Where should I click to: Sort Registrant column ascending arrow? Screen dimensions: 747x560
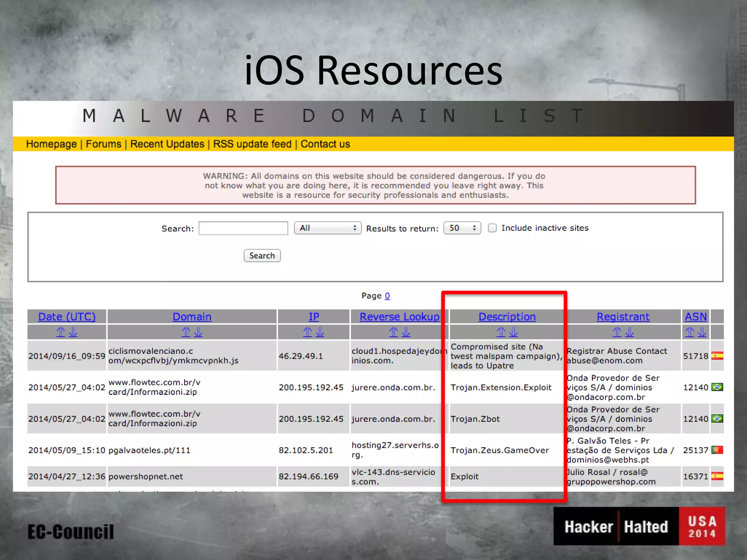pos(617,332)
